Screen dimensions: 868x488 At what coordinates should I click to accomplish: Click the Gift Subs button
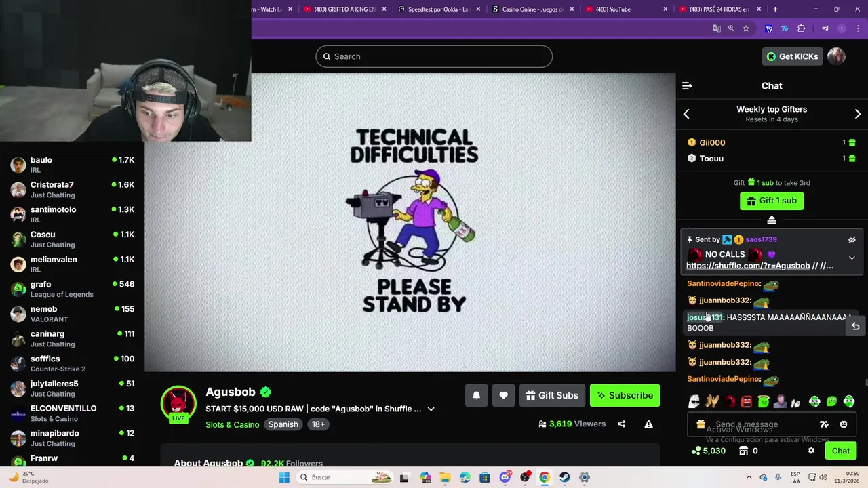pyautogui.click(x=552, y=396)
